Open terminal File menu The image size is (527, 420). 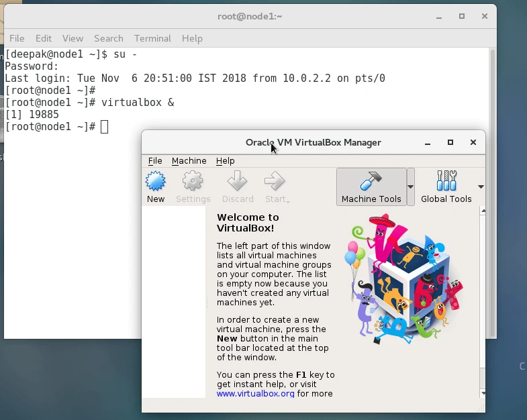pos(17,39)
